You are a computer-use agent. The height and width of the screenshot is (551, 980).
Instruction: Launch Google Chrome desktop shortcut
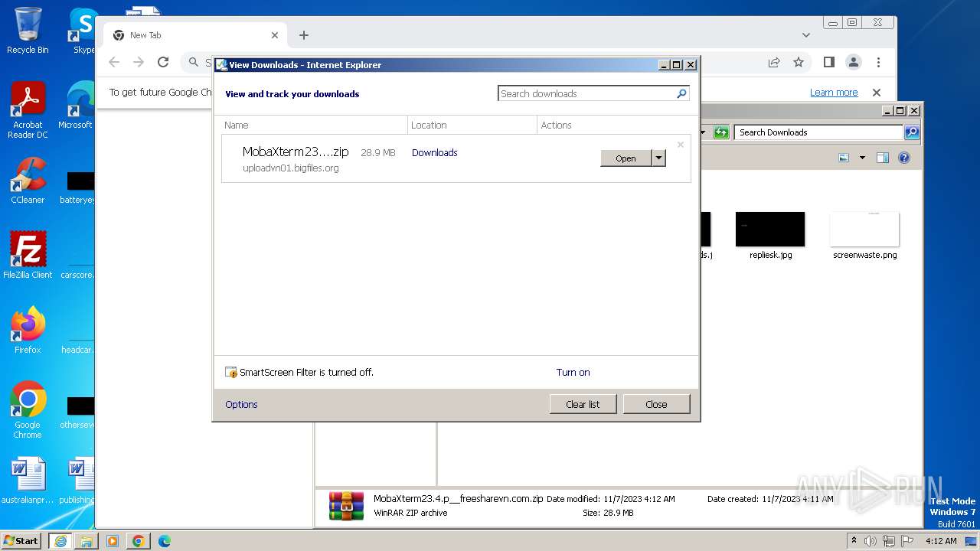(28, 409)
